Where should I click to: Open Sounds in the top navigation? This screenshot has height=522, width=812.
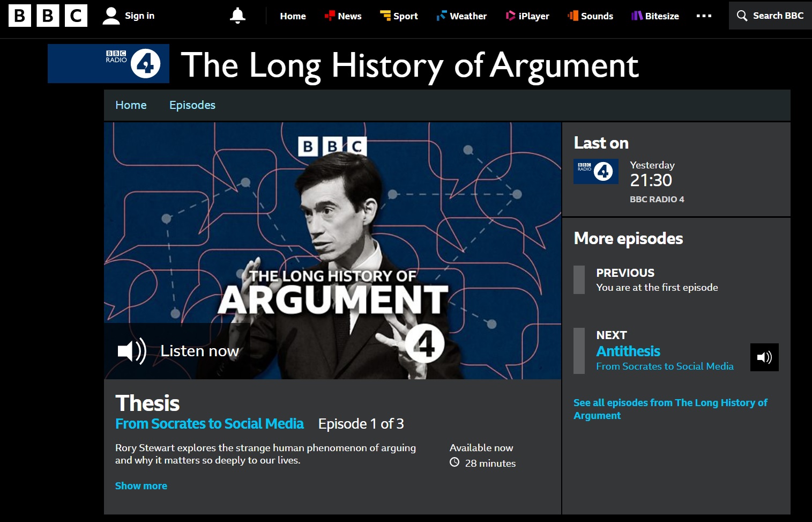590,16
